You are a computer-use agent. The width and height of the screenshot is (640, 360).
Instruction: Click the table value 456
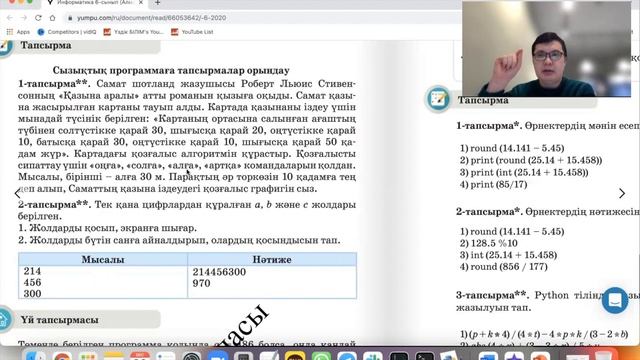(x=32, y=282)
